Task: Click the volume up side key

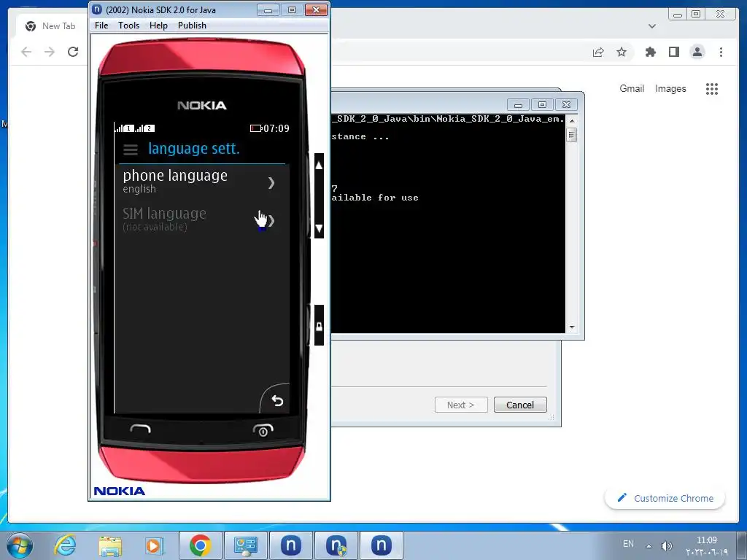Action: [320, 166]
